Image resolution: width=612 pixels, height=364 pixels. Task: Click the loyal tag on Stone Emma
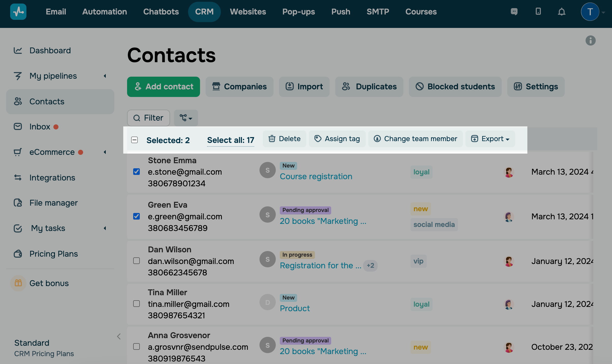pyautogui.click(x=421, y=172)
